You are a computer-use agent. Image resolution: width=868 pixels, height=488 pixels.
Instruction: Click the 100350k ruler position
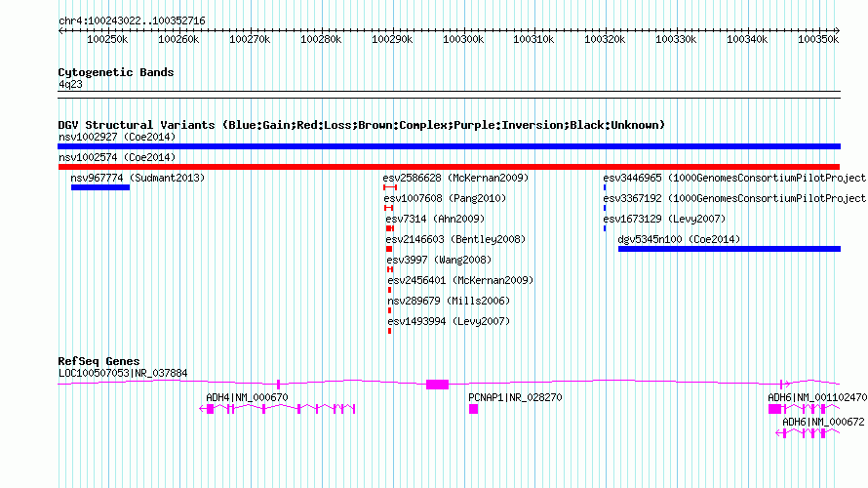pos(818,39)
